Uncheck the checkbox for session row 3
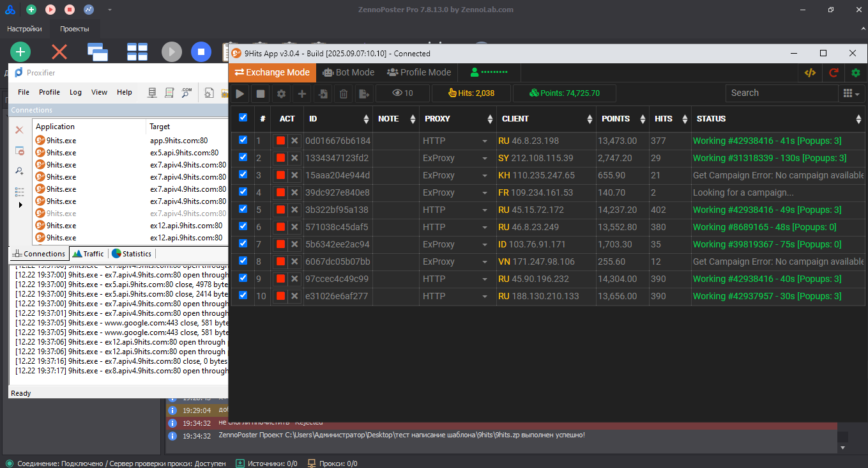868x468 pixels. 243,175
